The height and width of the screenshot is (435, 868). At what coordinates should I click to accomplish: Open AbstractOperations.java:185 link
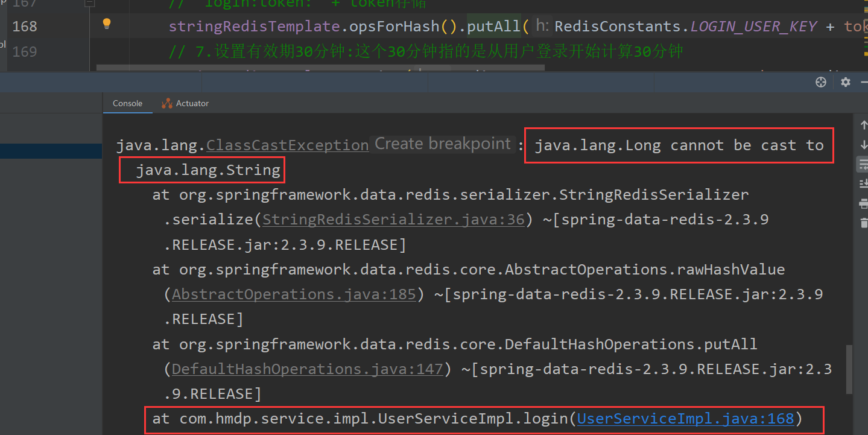(294, 294)
